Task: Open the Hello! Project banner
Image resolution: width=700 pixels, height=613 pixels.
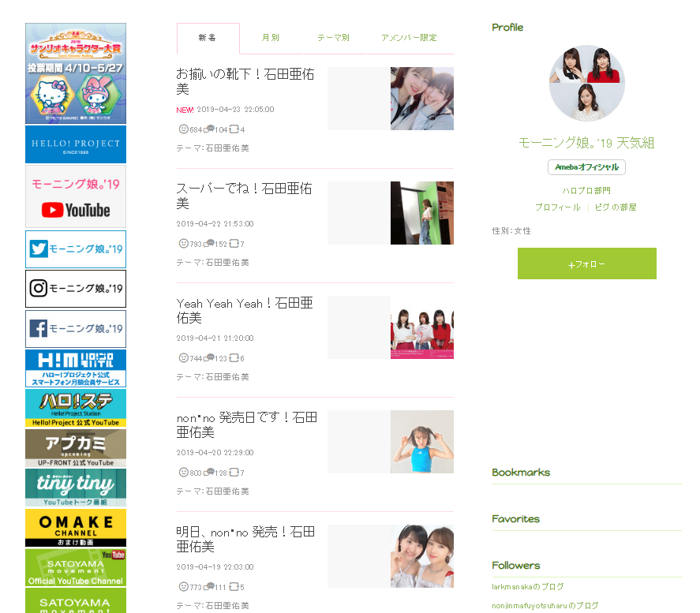Action: click(76, 144)
